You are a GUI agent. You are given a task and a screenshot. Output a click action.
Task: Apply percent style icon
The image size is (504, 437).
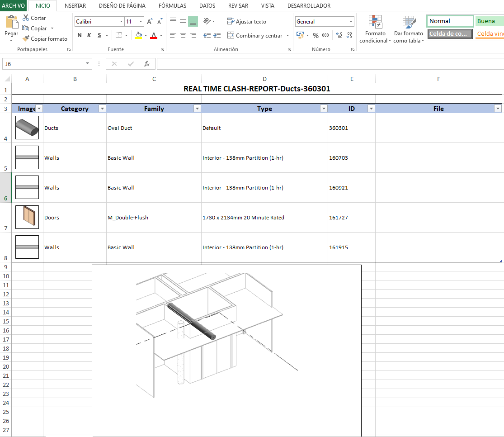pyautogui.click(x=316, y=35)
